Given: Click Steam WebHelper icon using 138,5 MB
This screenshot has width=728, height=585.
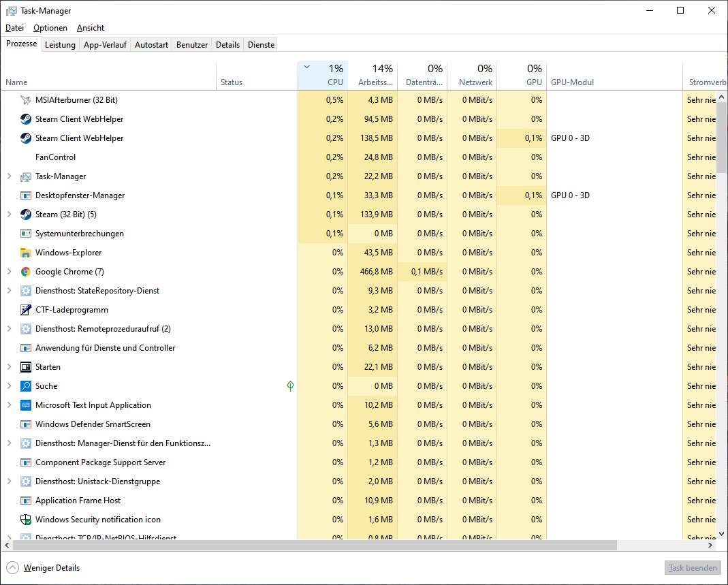Looking at the screenshot, I should [25, 138].
